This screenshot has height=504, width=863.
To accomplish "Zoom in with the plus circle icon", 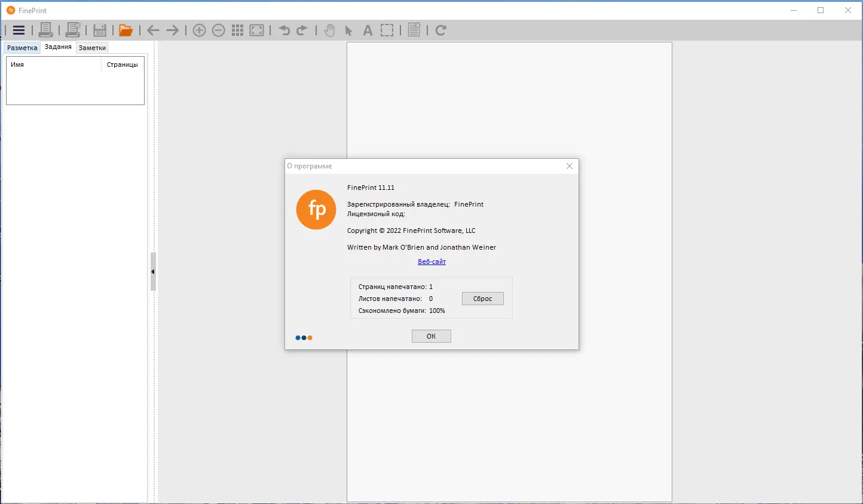I will click(x=200, y=30).
